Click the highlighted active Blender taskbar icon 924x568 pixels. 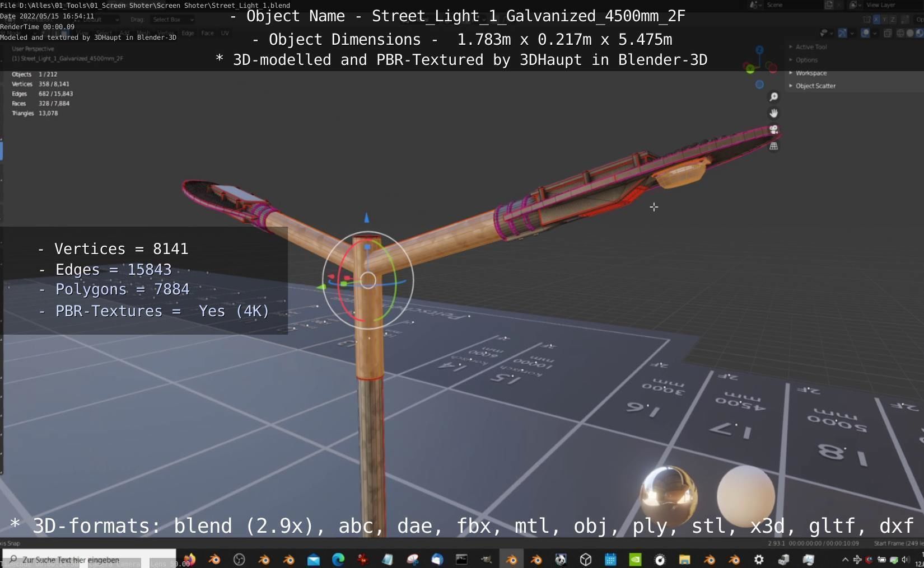tap(511, 559)
